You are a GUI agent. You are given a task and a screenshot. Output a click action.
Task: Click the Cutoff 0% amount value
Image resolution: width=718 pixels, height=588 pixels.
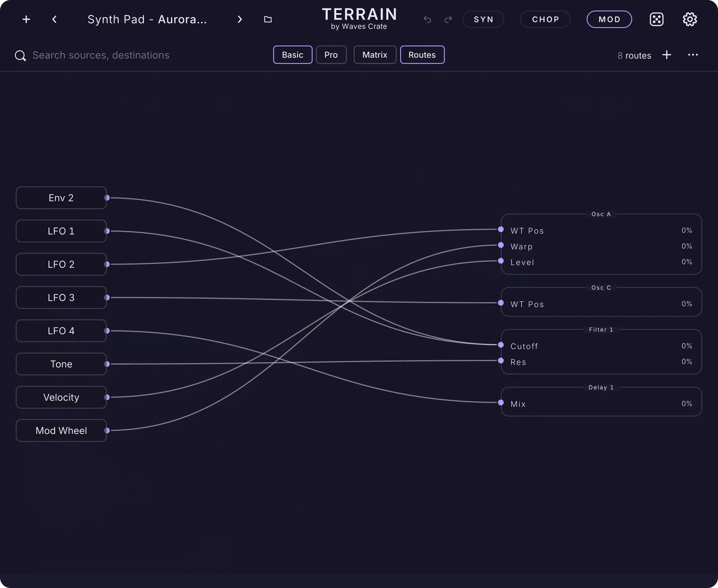pos(686,346)
